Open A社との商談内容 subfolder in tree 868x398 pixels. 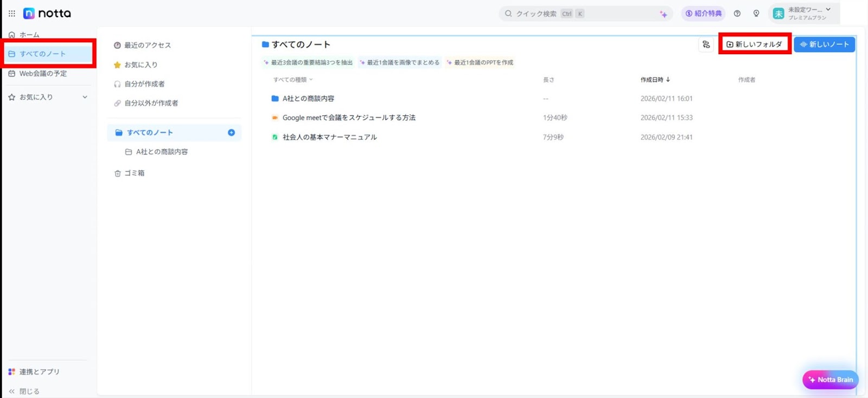click(157, 152)
